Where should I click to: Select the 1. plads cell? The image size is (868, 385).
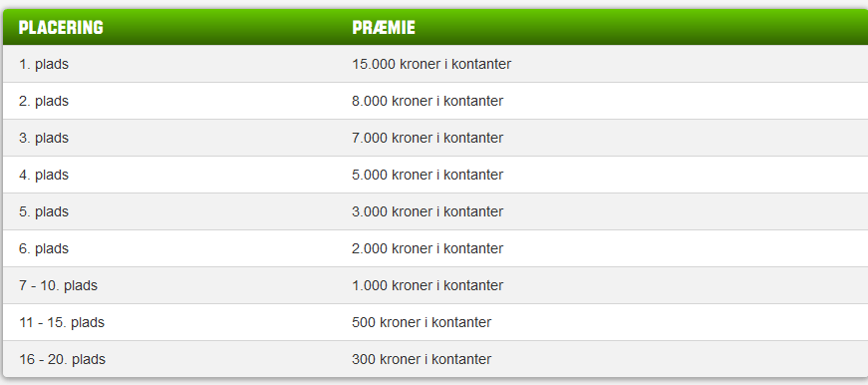coord(44,64)
